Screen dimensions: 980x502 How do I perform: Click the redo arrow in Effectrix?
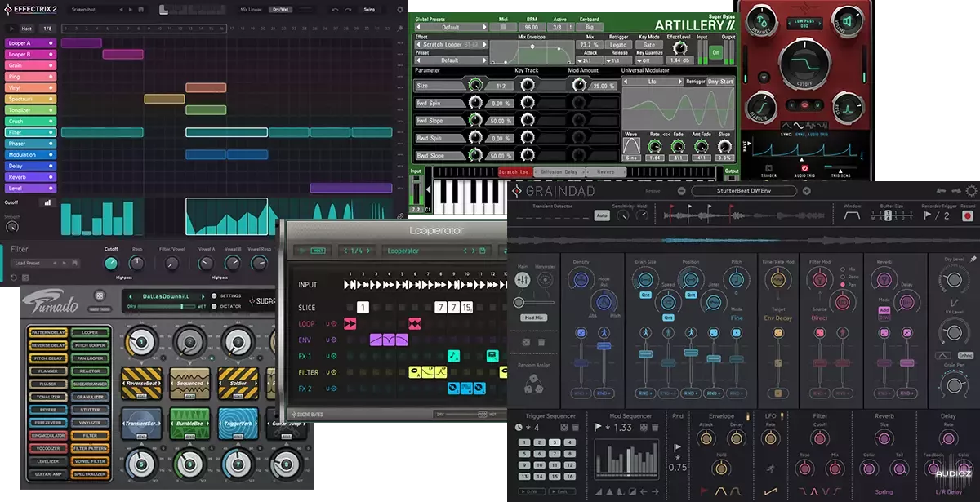tap(348, 9)
